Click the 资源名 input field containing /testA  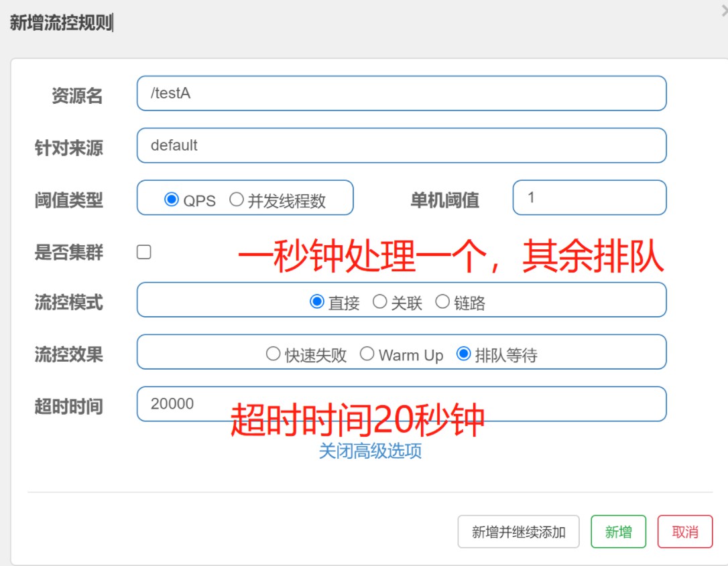402,93
